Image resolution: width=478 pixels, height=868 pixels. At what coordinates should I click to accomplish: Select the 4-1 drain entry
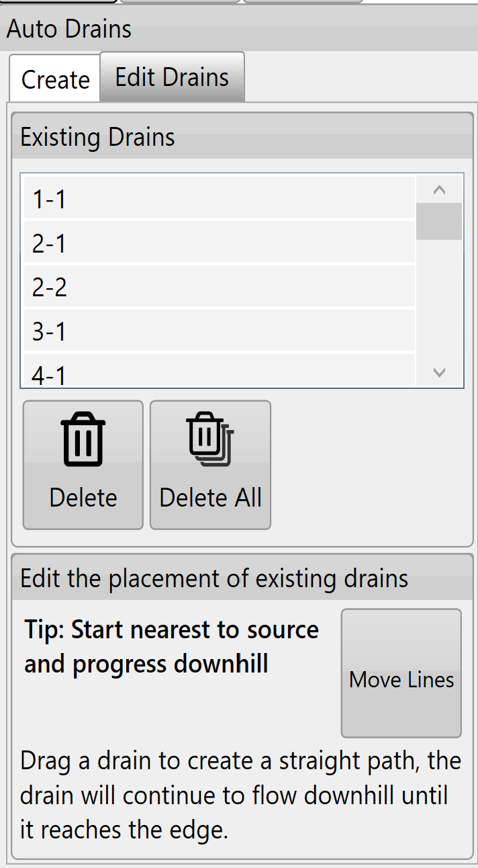click(x=219, y=371)
